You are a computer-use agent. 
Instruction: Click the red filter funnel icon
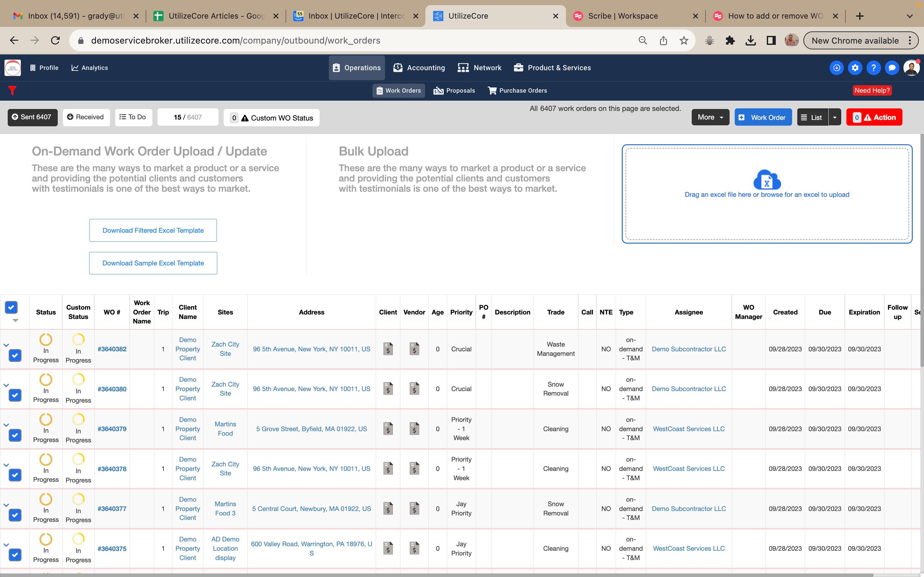[x=12, y=90]
